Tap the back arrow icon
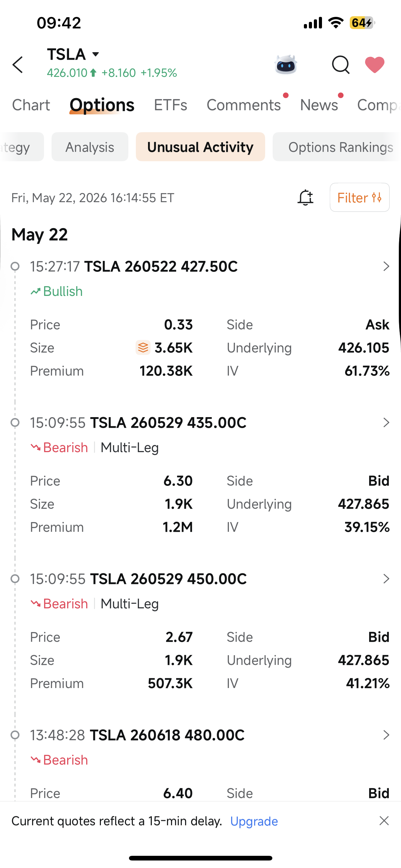 pyautogui.click(x=18, y=65)
